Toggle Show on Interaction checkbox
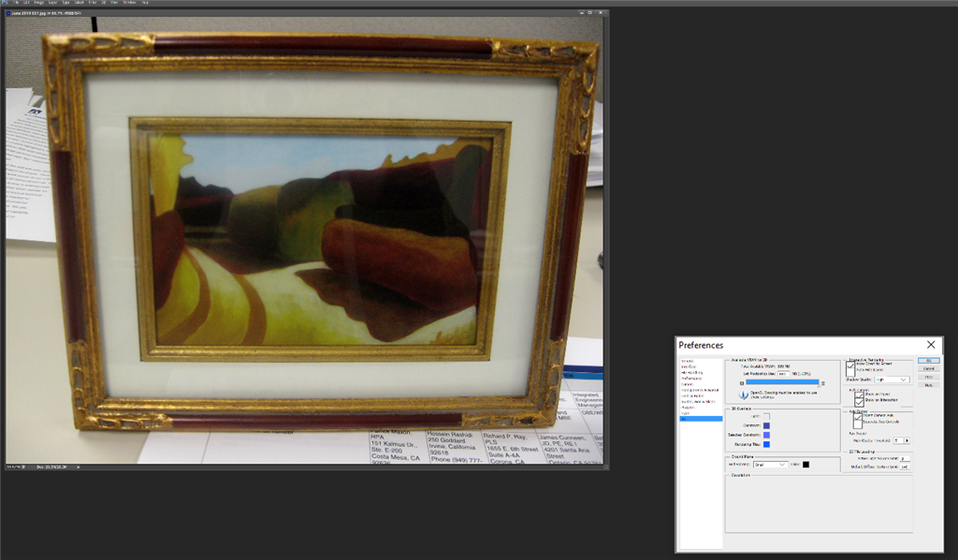 [x=859, y=402]
